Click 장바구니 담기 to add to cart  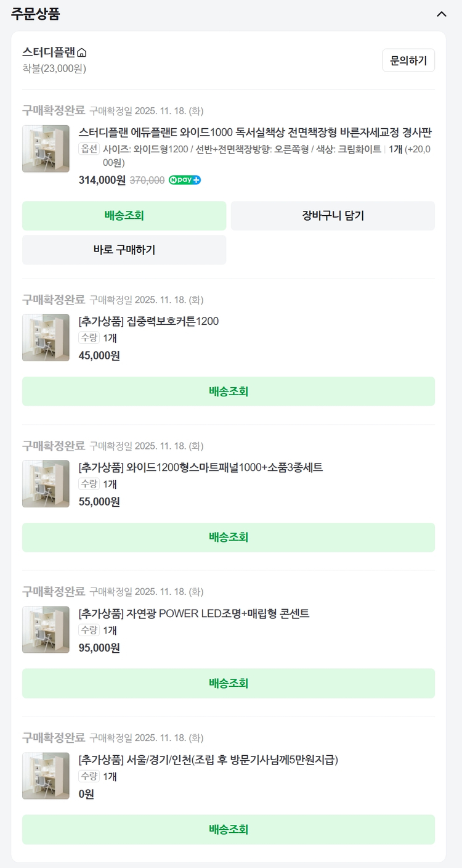333,216
